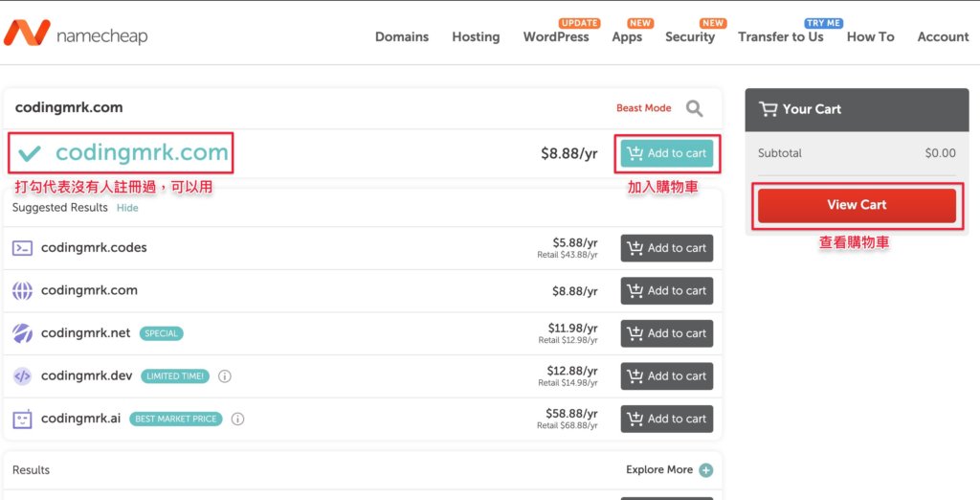This screenshot has width=980, height=500.
Task: Click the codingmrk.dev domain name
Action: point(87,376)
